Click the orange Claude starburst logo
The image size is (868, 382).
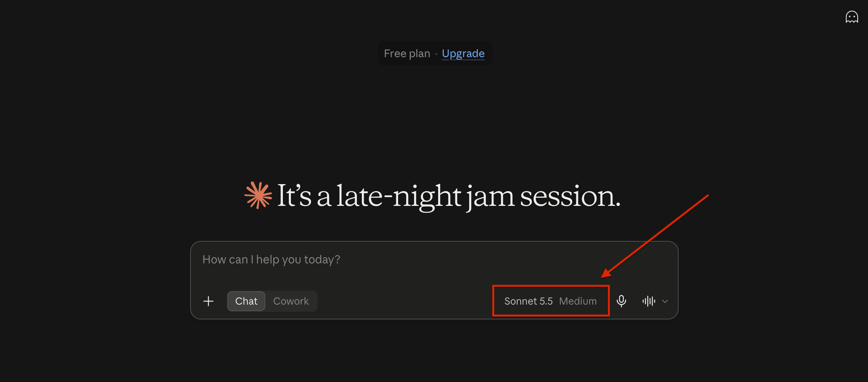click(x=258, y=195)
